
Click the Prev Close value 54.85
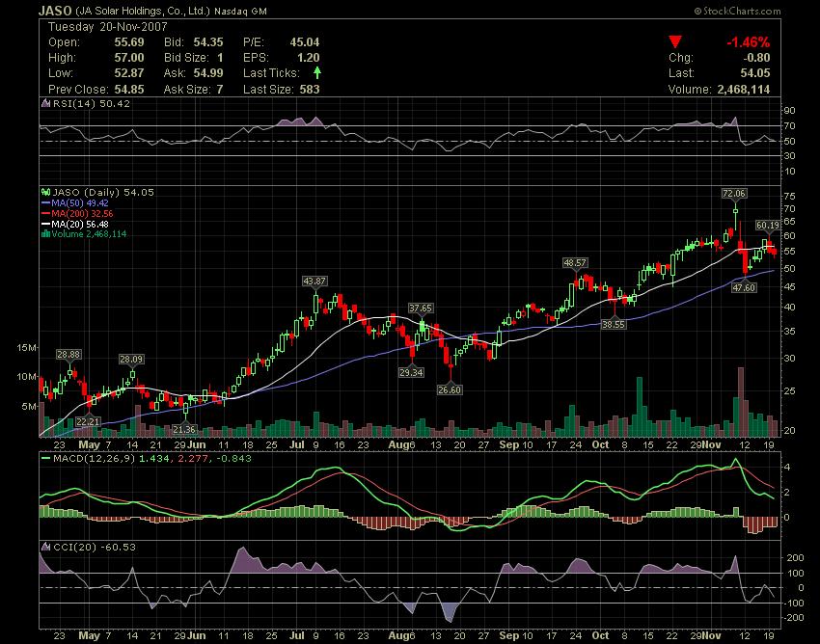pos(129,90)
